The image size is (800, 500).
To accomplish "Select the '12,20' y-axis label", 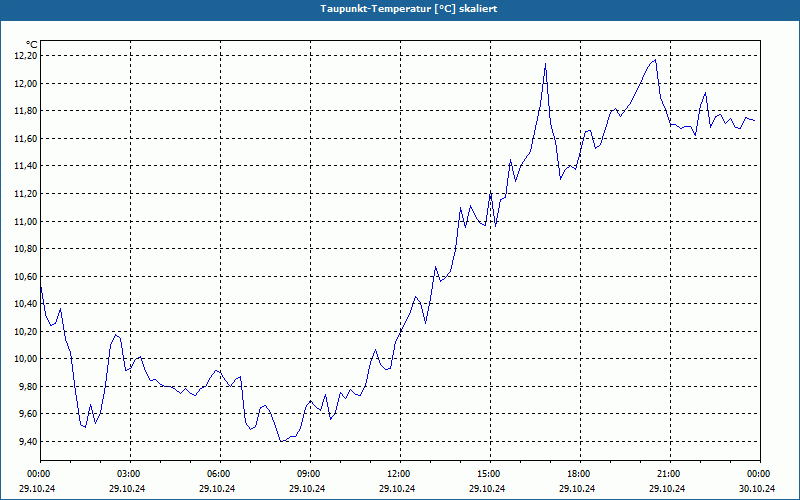I will (x=24, y=56).
